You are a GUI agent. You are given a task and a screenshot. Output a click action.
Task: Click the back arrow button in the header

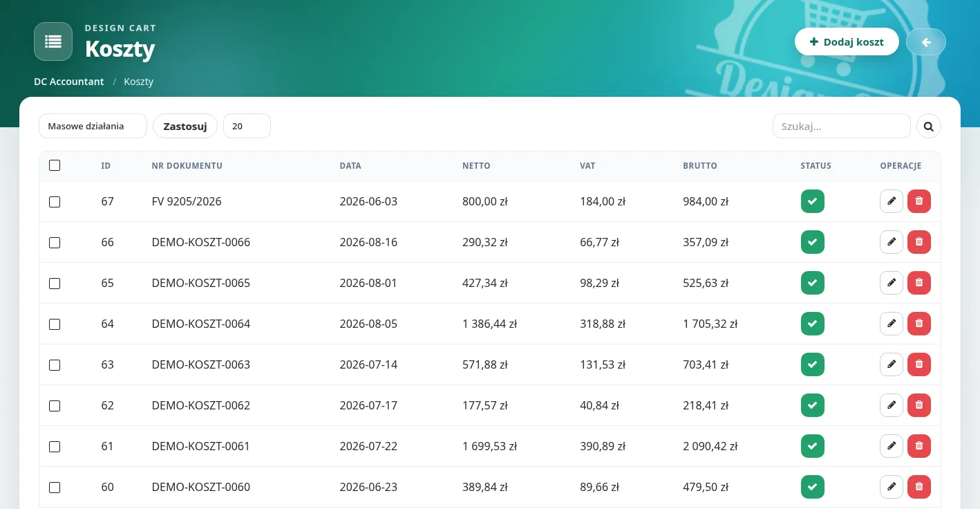(x=926, y=42)
